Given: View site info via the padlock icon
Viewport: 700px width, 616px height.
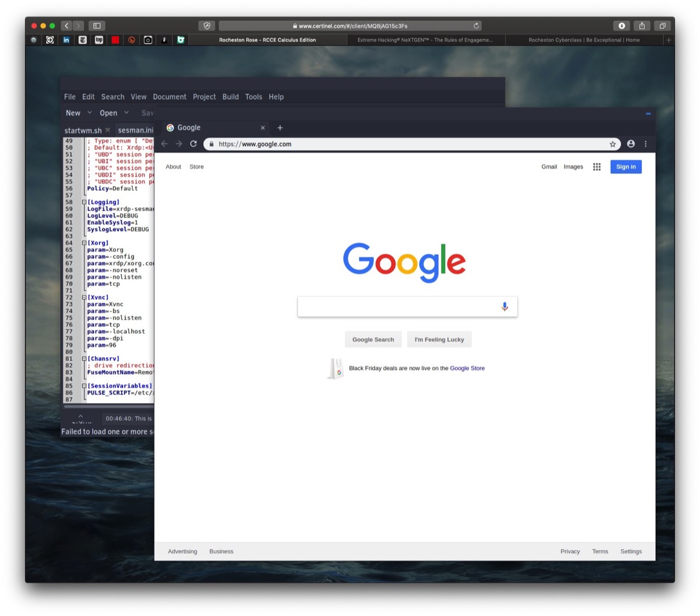Looking at the screenshot, I should click(211, 144).
